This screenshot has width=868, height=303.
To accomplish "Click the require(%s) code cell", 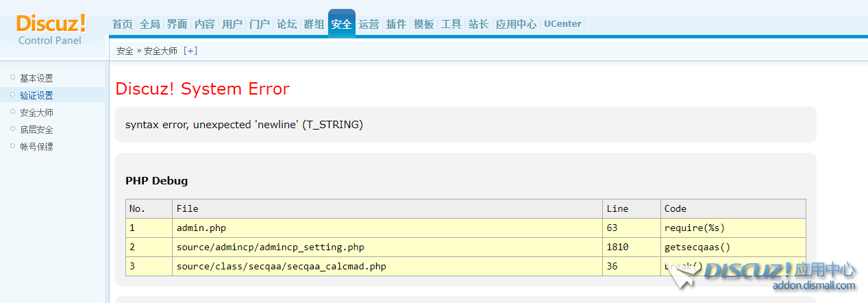I will pyautogui.click(x=733, y=228).
